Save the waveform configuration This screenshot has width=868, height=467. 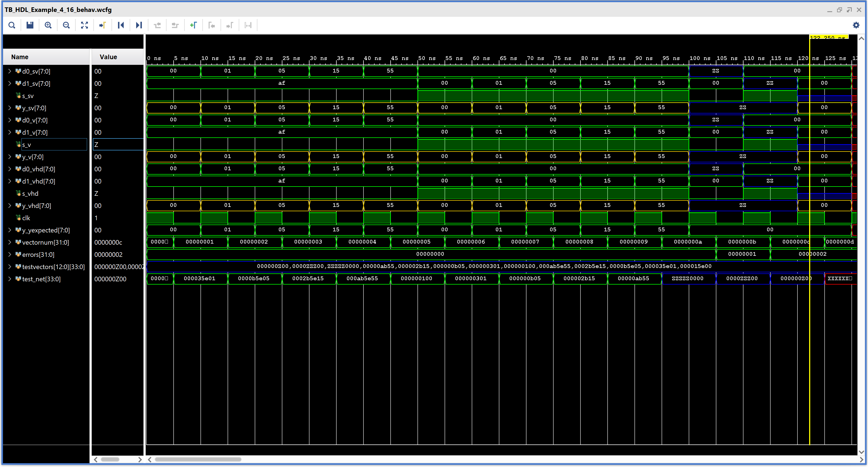coord(30,25)
